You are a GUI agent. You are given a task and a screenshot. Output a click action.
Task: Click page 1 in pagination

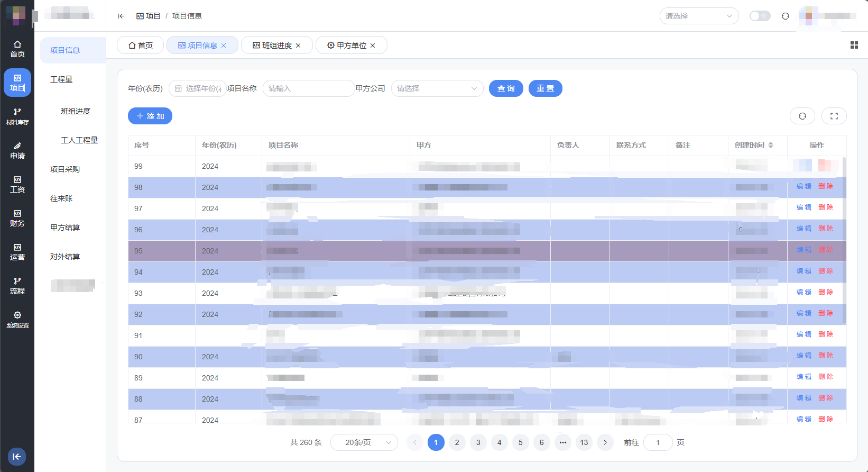[436, 442]
